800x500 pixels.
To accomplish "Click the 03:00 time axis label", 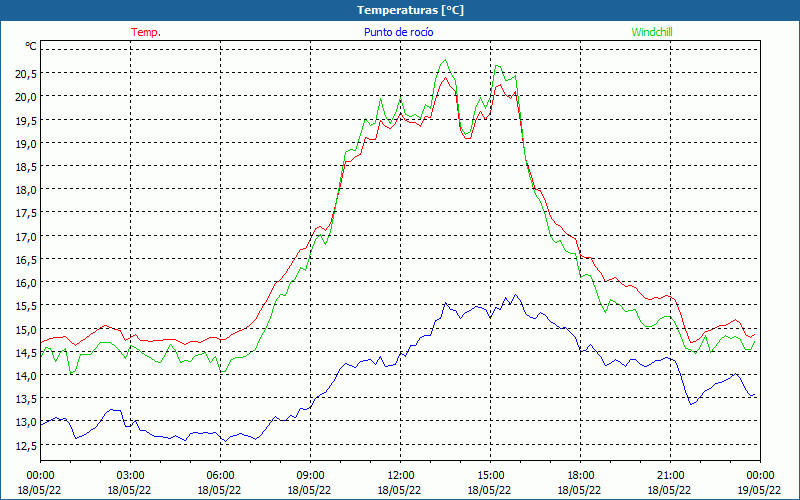I will click(x=130, y=476).
